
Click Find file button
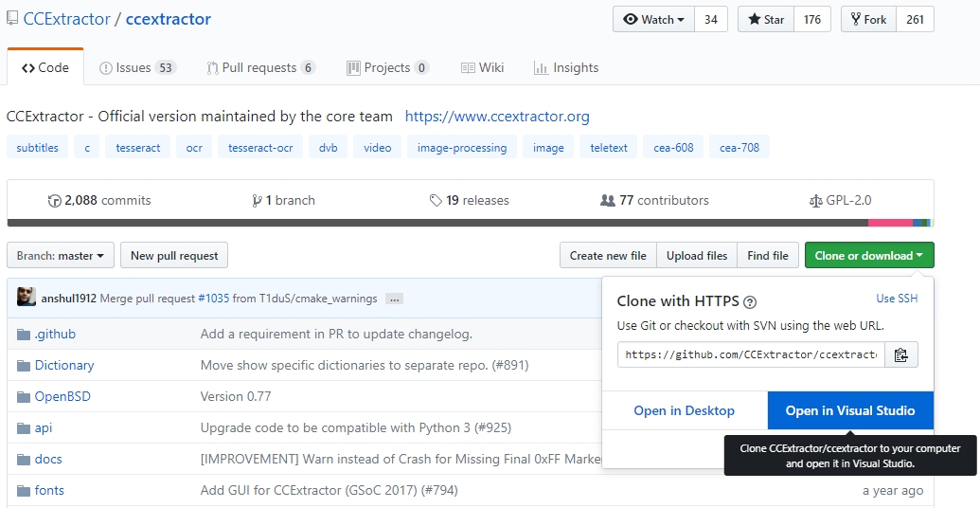[768, 255]
